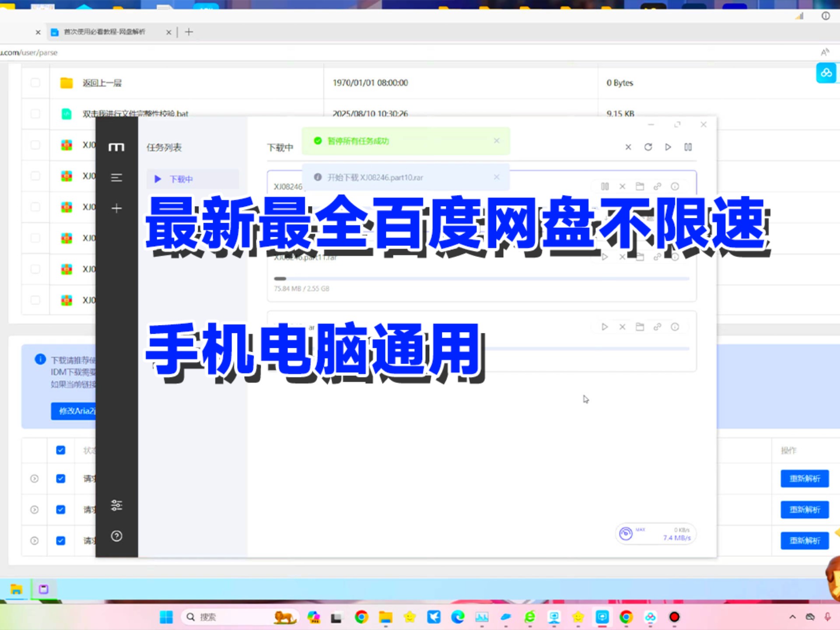
Task: Open Motrix preferences sliders icon
Action: [x=116, y=505]
